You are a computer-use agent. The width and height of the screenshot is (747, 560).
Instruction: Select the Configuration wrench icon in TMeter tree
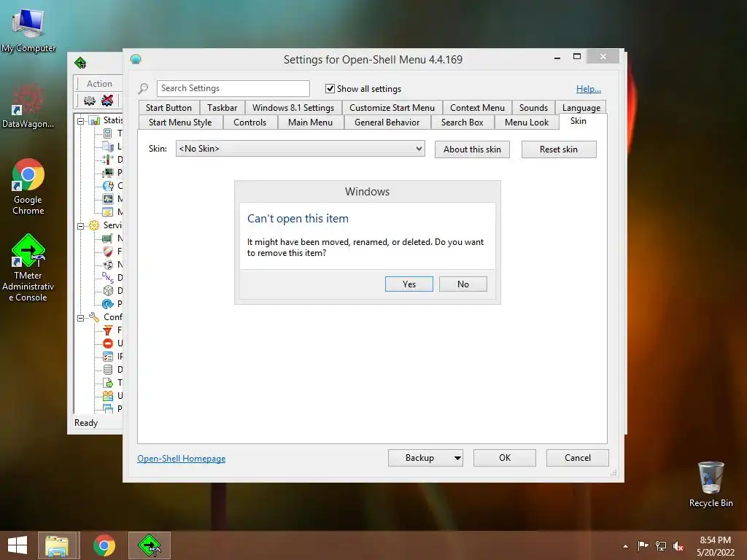coord(94,317)
